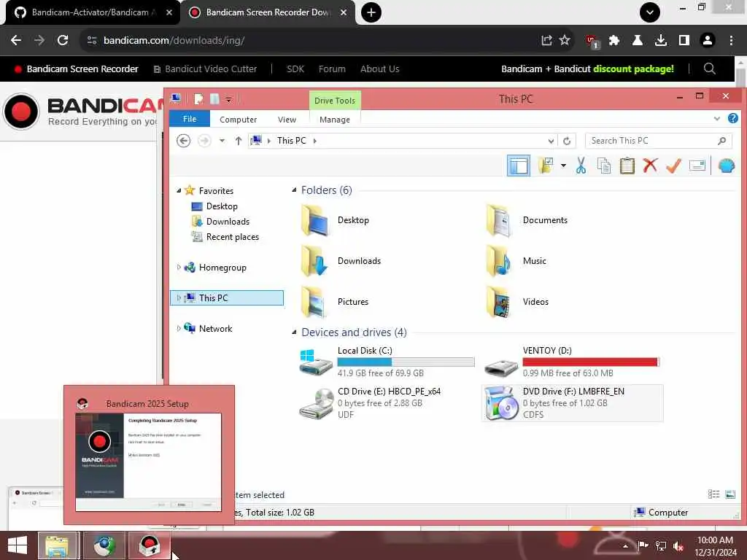Viewport: 747px width, 560px height.
Task: Switch to details view in status bar
Action: pyautogui.click(x=713, y=494)
